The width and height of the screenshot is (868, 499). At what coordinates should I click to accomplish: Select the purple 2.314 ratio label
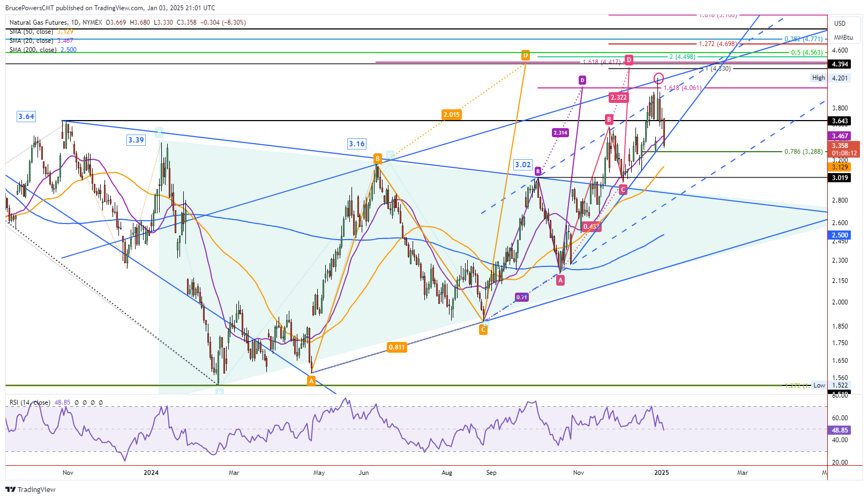click(x=560, y=133)
